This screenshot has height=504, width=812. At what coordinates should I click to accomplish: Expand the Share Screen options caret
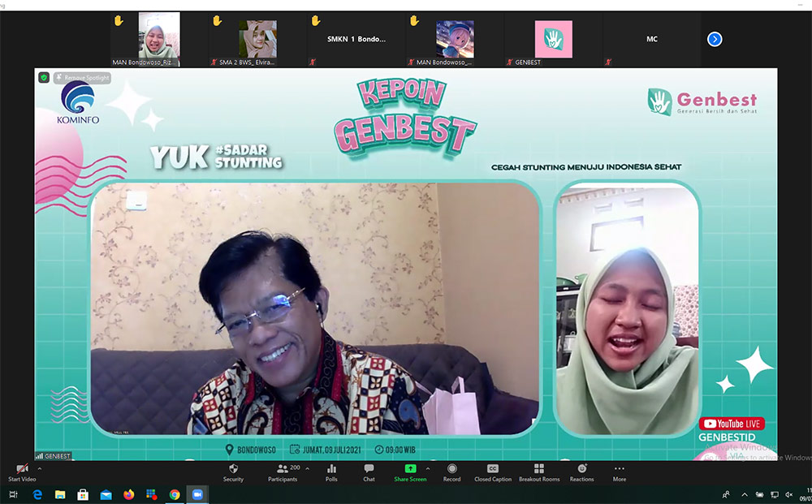click(428, 469)
